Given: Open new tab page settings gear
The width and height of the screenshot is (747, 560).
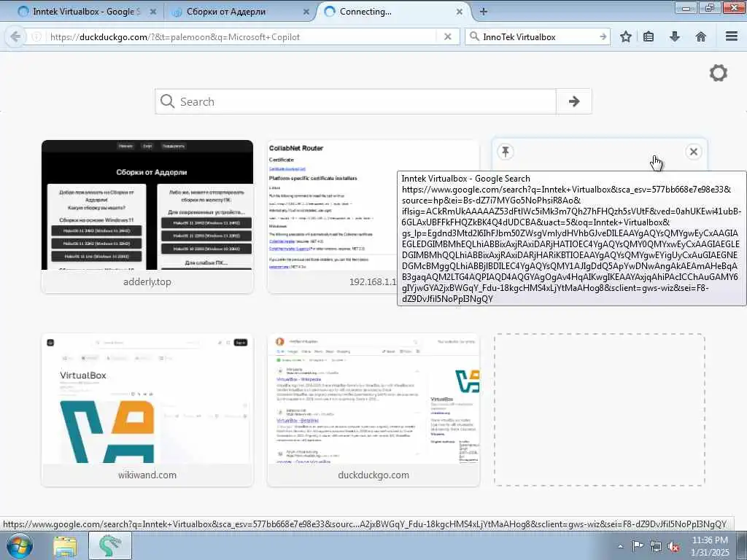Looking at the screenshot, I should pos(719,73).
